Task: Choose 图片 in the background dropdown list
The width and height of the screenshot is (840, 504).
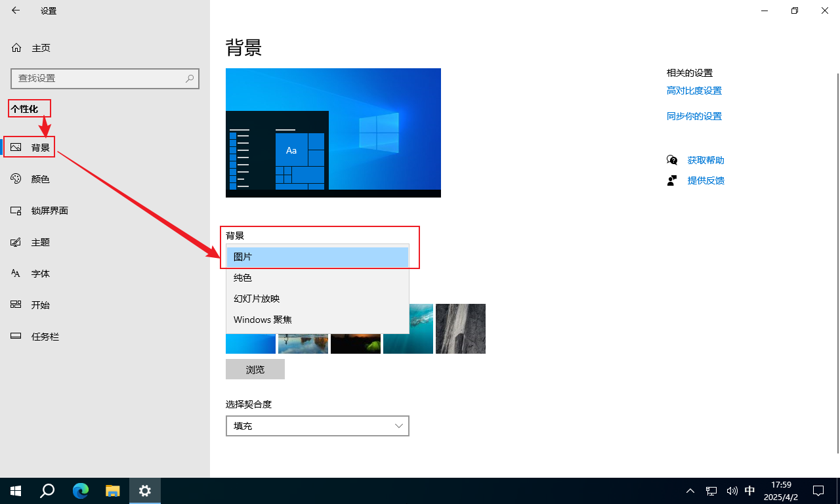Action: point(318,257)
